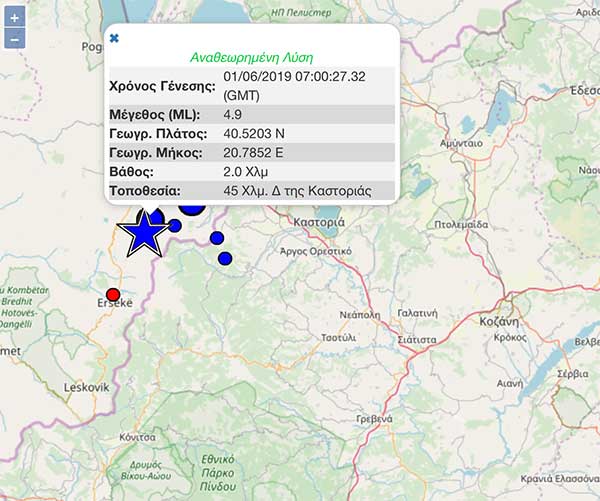The height and width of the screenshot is (501, 600).
Task: Click the Αιανή village label
Action: [510, 383]
